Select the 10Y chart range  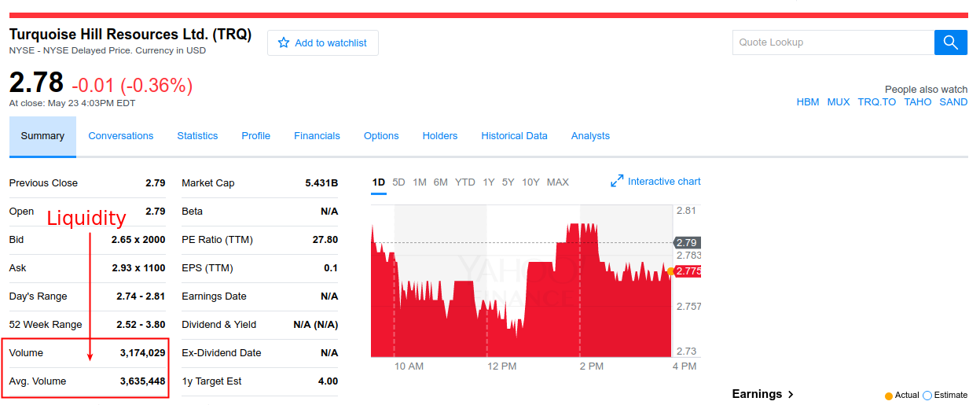tap(530, 182)
